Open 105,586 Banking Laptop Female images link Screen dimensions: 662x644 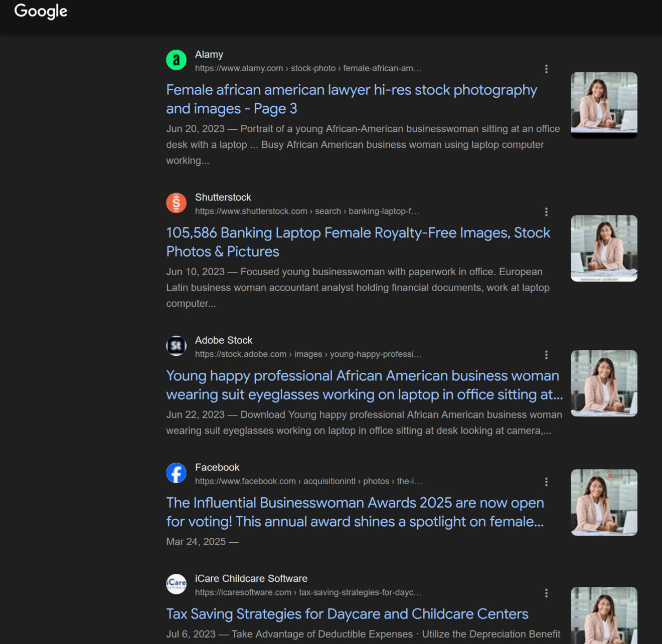[x=358, y=242]
